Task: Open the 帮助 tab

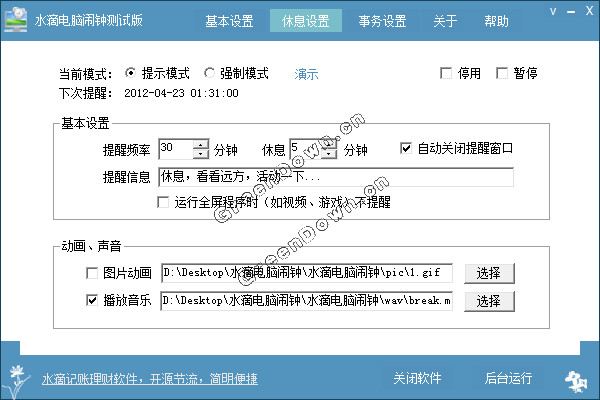Action: (496, 21)
